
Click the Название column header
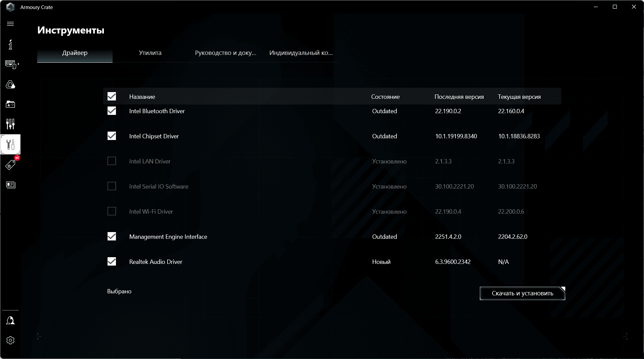coord(142,97)
